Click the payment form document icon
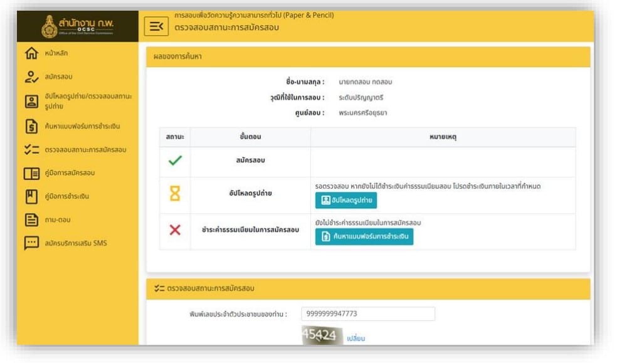 [31, 126]
